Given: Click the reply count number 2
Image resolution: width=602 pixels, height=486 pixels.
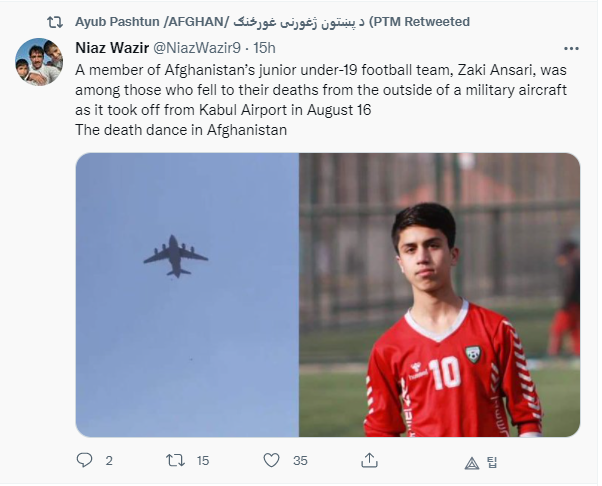Looking at the screenshot, I should tap(109, 460).
